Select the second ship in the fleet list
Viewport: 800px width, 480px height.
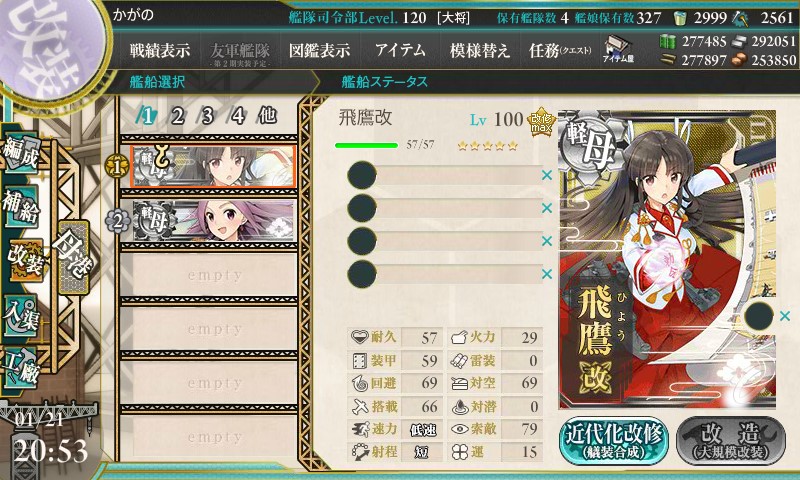pyautogui.click(x=213, y=220)
